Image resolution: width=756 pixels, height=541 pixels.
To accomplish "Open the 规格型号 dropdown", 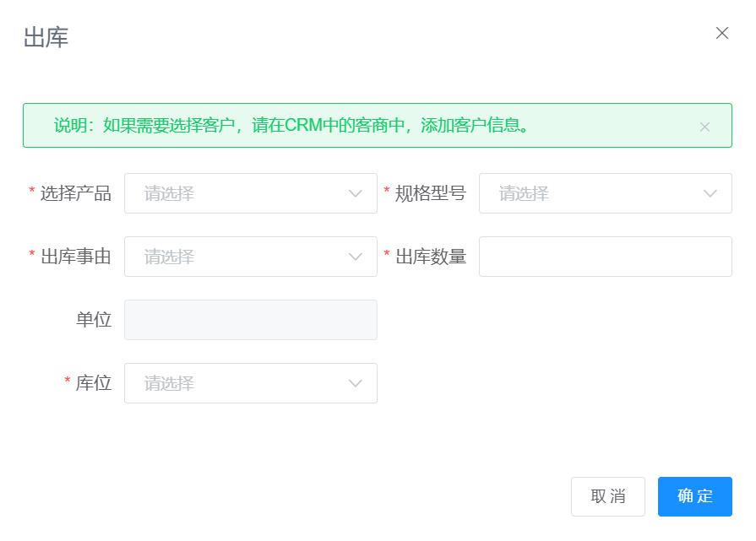I will coord(605,193).
